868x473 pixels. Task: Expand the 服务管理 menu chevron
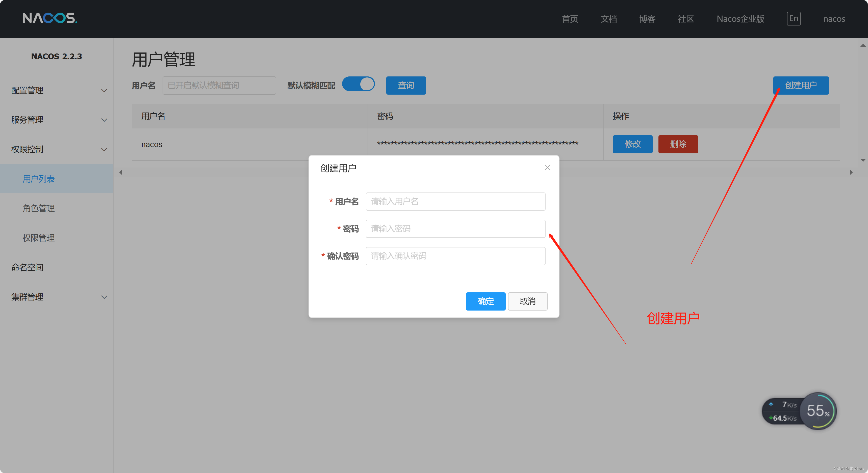tap(104, 120)
